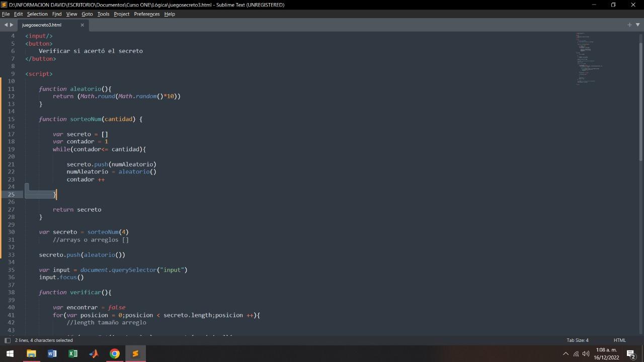Screen dimensions: 644x362
Task: Click the '<input/>' tag on line 4
Action: [x=39, y=36]
